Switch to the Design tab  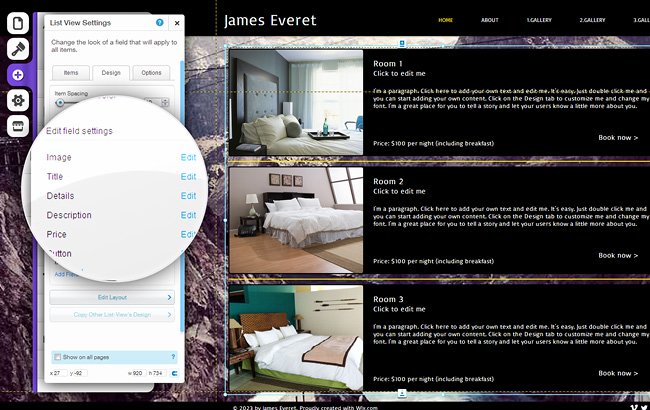[111, 73]
